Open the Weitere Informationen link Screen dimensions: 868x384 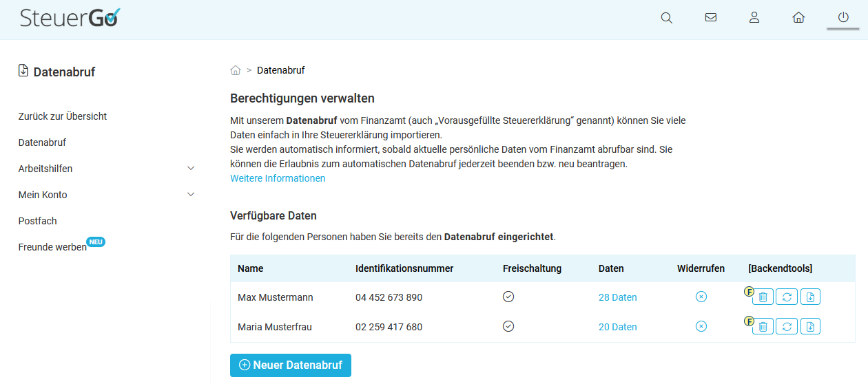tap(278, 178)
